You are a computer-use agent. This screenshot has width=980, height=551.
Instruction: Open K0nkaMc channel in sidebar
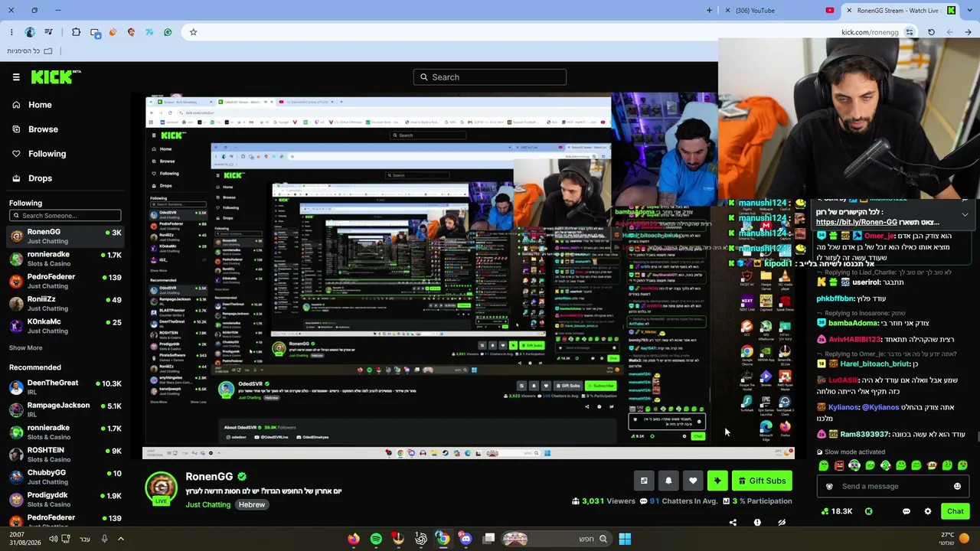65,326
